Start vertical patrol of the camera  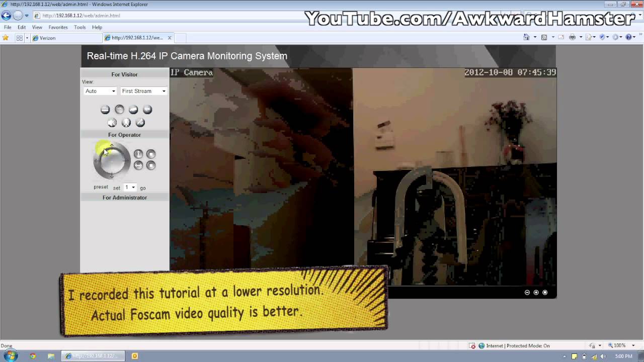pyautogui.click(x=138, y=154)
